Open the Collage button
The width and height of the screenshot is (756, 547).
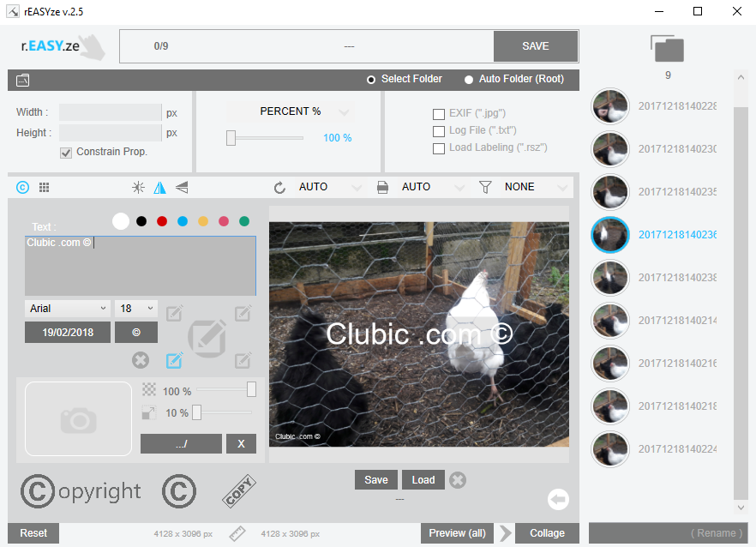[x=547, y=533]
